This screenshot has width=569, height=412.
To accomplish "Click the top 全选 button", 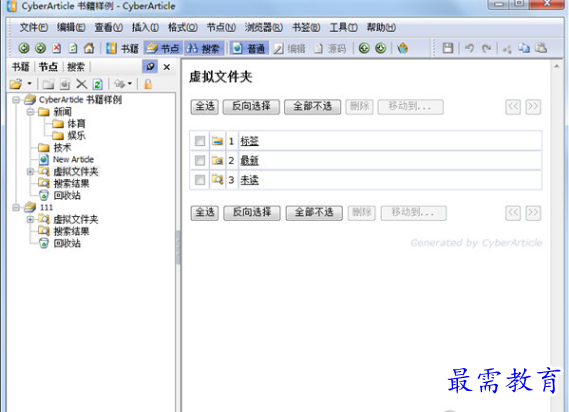I will click(x=205, y=107).
